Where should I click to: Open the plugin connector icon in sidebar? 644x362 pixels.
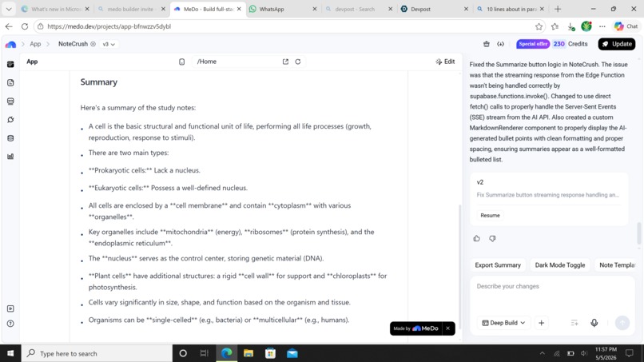(x=10, y=120)
